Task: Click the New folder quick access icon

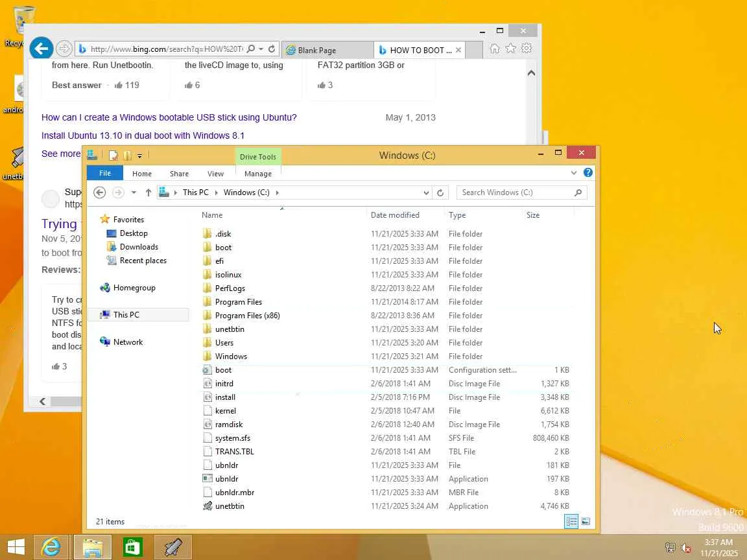Action: click(126, 156)
